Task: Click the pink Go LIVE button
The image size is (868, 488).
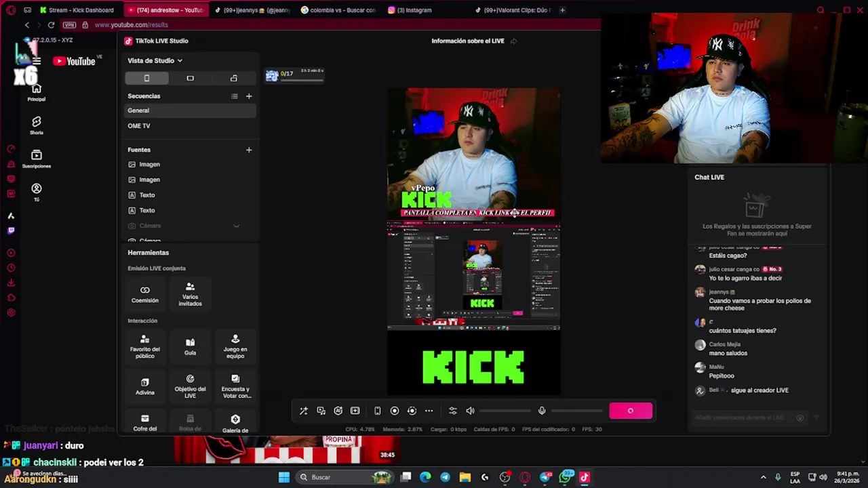Action: pos(631,411)
